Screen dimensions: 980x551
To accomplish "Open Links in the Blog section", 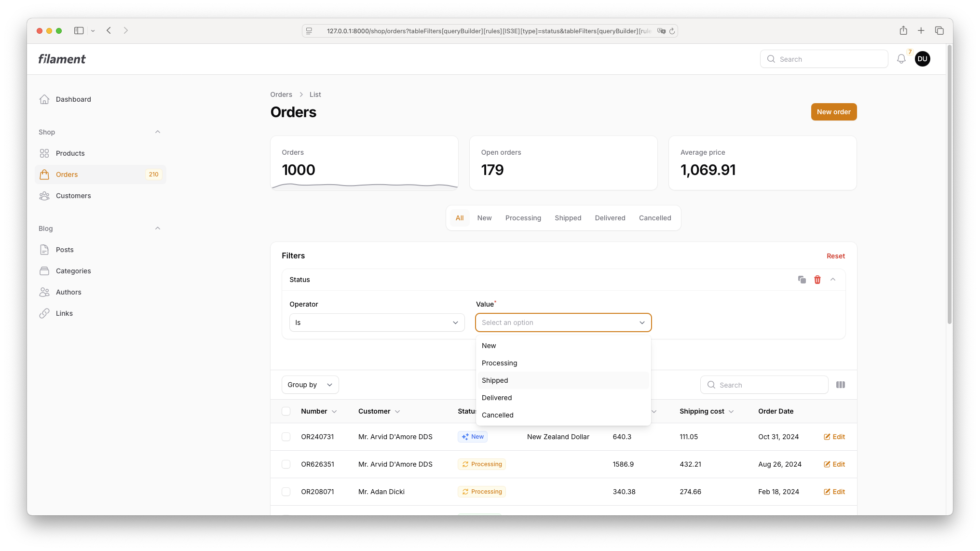I will pos(64,313).
